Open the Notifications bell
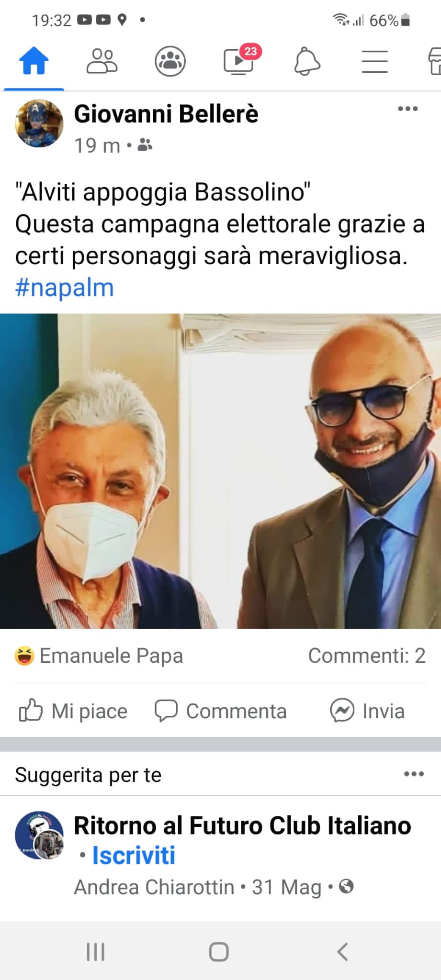Image resolution: width=441 pixels, height=980 pixels. (x=307, y=61)
